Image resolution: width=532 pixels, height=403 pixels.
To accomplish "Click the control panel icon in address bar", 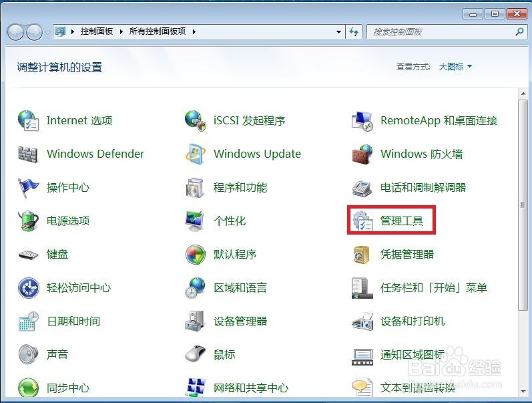I will click(x=60, y=31).
